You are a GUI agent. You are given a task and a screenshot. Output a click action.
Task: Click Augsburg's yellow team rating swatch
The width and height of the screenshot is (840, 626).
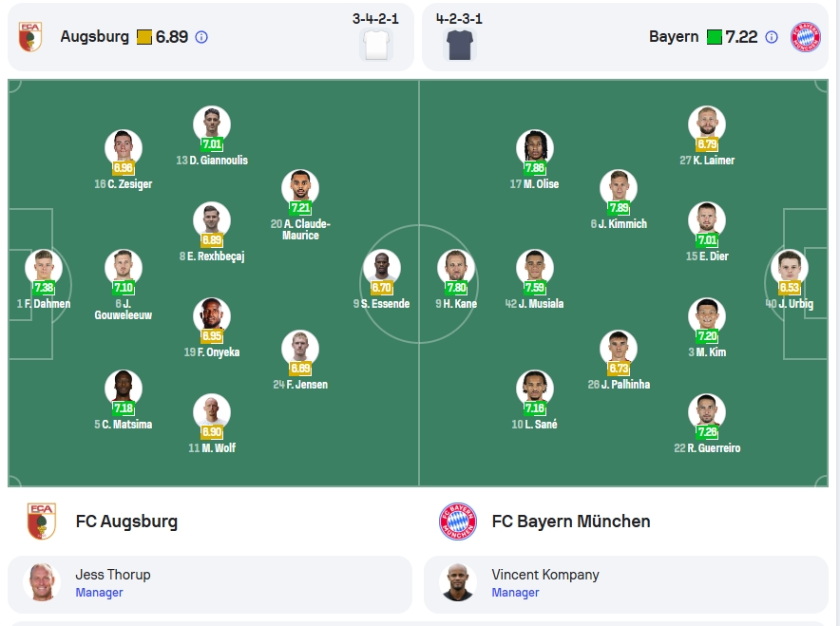[144, 37]
